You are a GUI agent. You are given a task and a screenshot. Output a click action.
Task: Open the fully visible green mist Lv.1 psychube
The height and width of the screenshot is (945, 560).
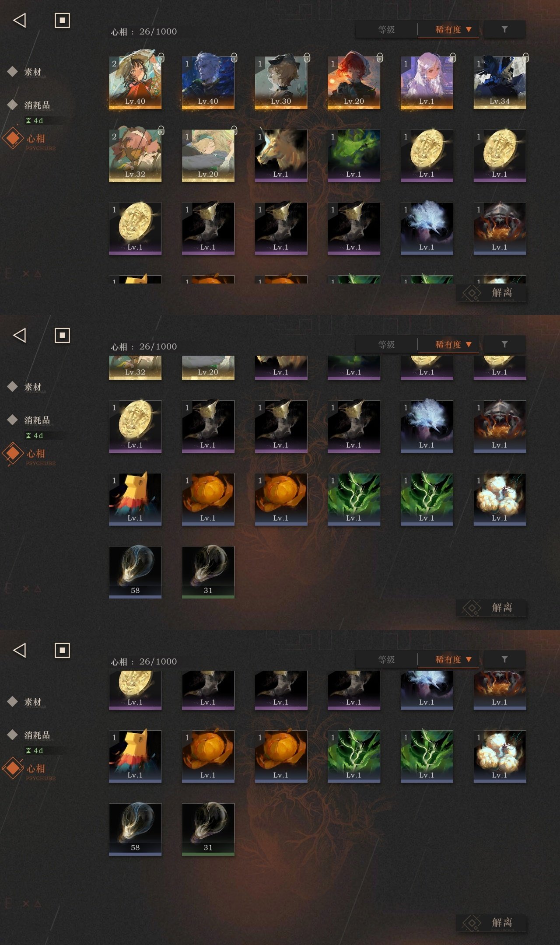coord(353,155)
